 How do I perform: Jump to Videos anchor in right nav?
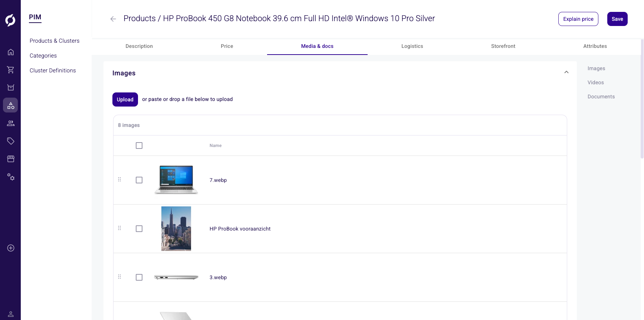(x=596, y=82)
